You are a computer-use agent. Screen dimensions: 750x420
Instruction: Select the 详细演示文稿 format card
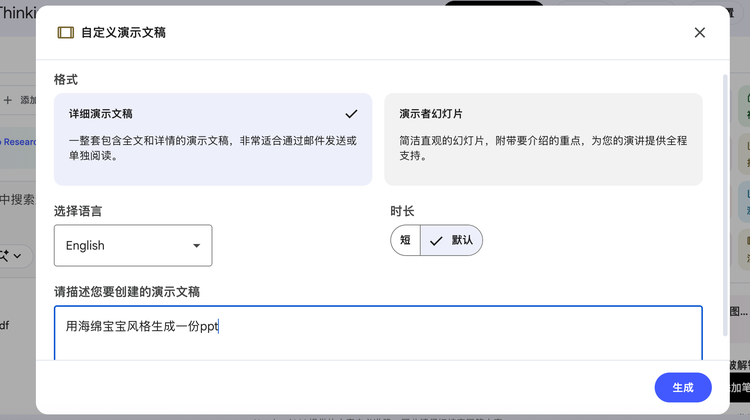213,139
